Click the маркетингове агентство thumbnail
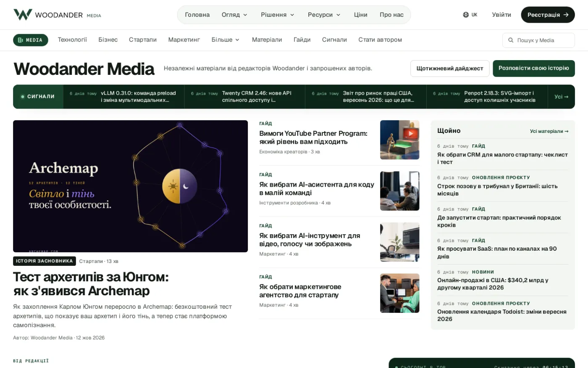This screenshot has width=588, height=368. coord(399,293)
